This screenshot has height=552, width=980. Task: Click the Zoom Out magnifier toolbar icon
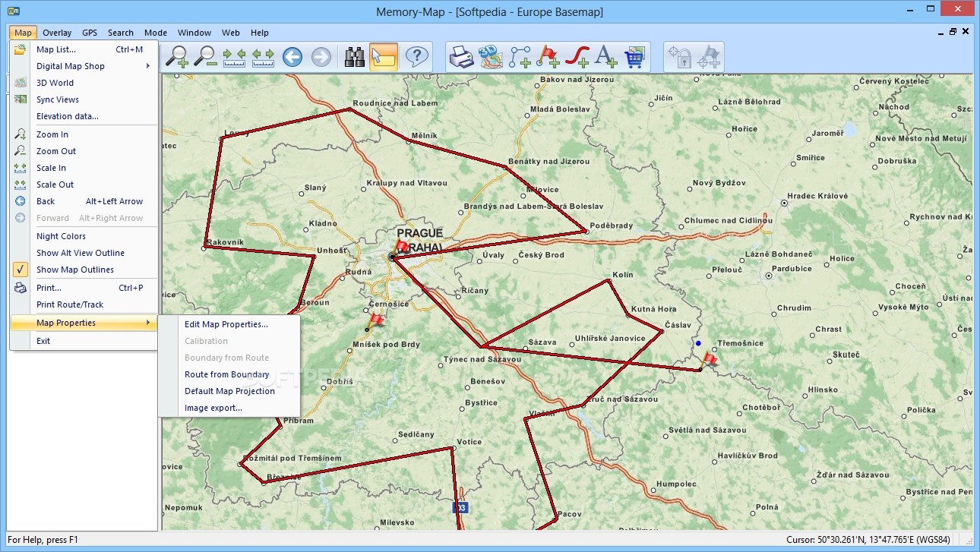click(206, 57)
